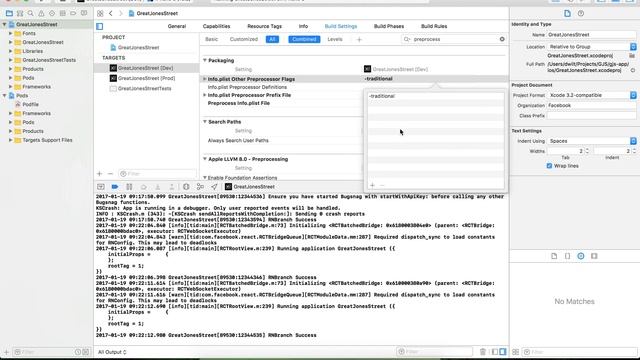Image resolution: width=640 pixels, height=360 pixels.
Task: Show the File inspector
Action: point(567,13)
